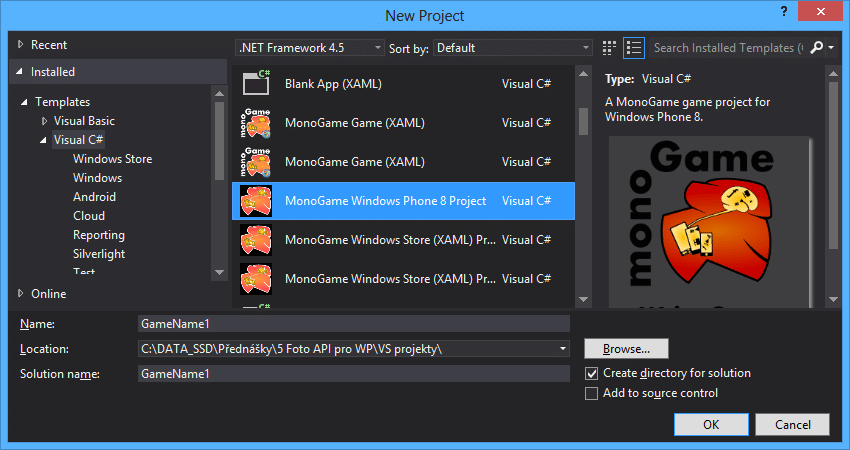This screenshot has height=450, width=850.
Task: Select the Windows category
Action: click(98, 178)
